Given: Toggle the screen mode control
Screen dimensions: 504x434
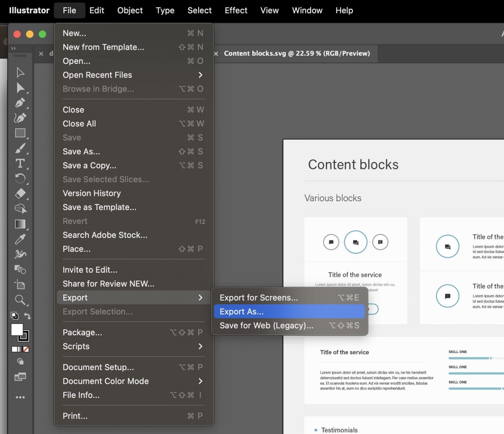Looking at the screenshot, I should coord(20,376).
